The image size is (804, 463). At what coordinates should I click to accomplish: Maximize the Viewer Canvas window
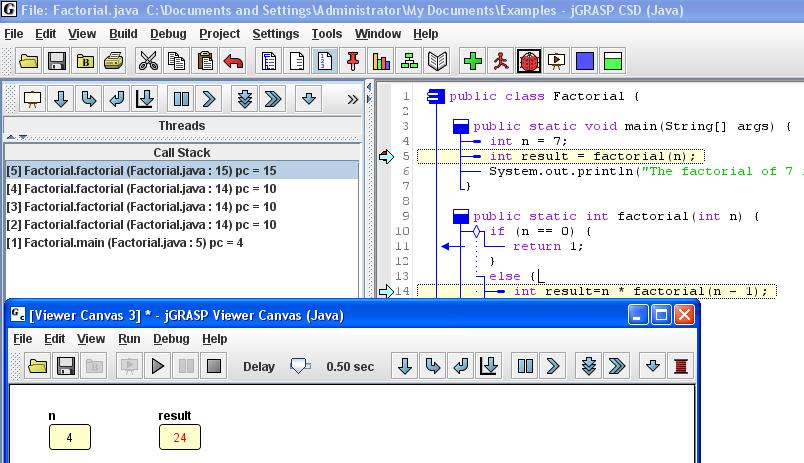(x=661, y=315)
